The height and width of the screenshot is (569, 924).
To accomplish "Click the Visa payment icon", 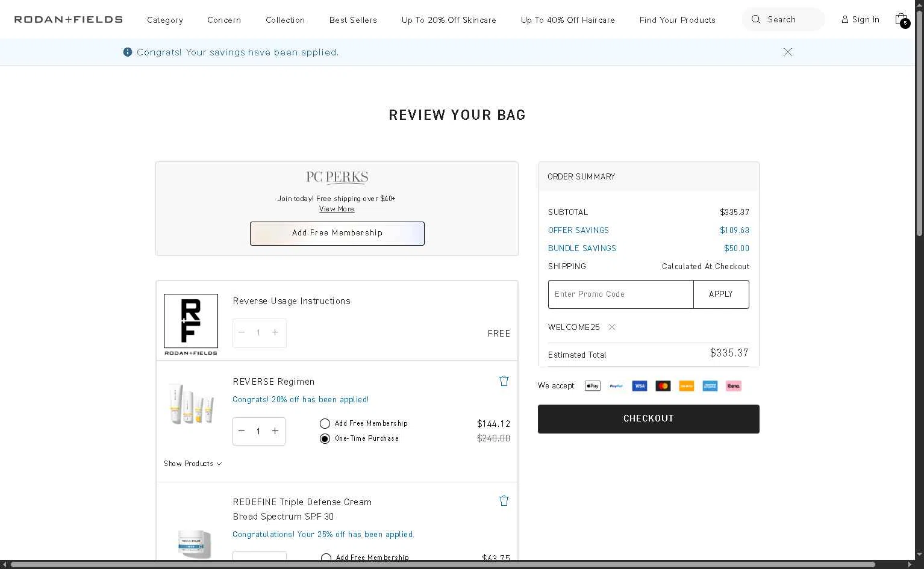I will (x=640, y=386).
